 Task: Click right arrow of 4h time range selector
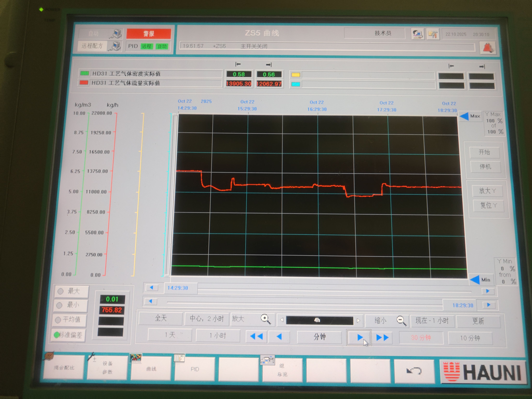[x=358, y=320]
